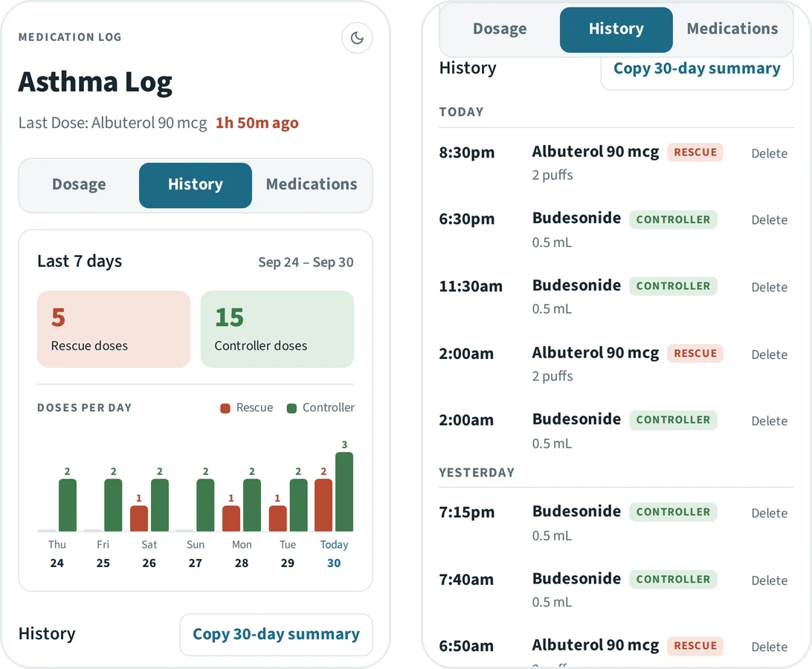Copy 30-day summary in left panel
This screenshot has height=669, width=812.
276,634
